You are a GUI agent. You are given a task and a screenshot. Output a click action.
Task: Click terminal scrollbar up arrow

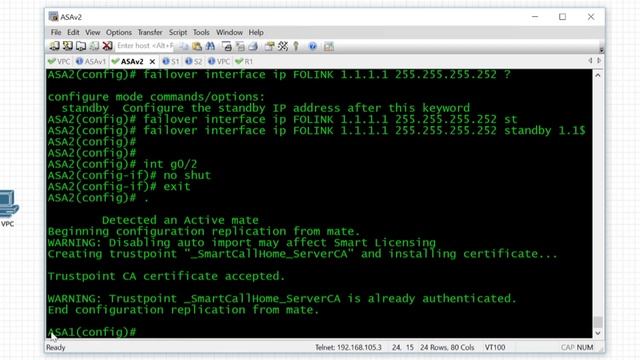click(598, 76)
